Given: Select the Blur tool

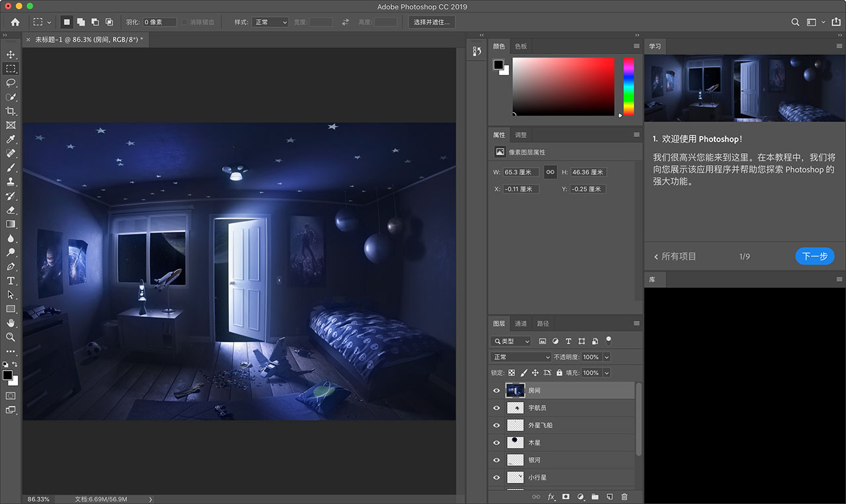Looking at the screenshot, I should 11,238.
